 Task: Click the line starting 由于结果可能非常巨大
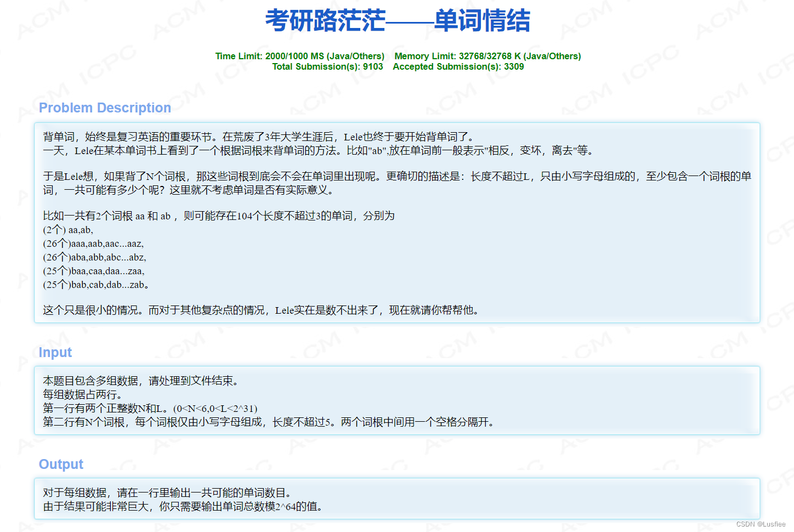pyautogui.click(x=185, y=506)
